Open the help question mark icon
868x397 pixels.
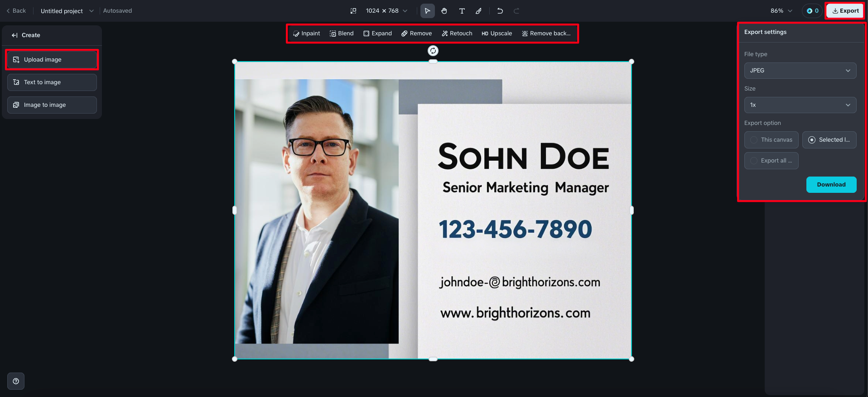[x=16, y=381]
